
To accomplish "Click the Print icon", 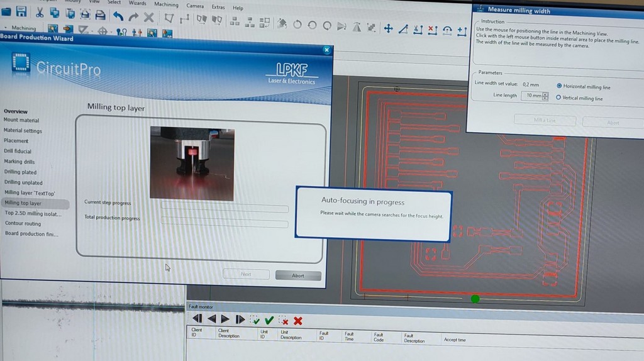I will pos(100,15).
